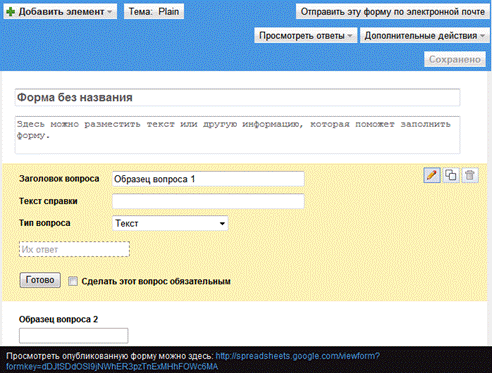Click the 'Заголовок вопроса' label
Screen dimensions: 492x373
click(x=59, y=179)
